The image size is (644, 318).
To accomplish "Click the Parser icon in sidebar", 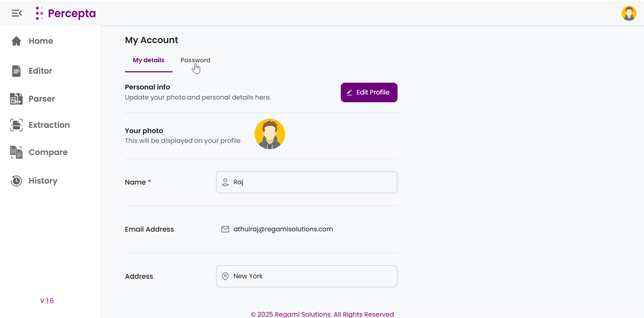I will pos(16,99).
